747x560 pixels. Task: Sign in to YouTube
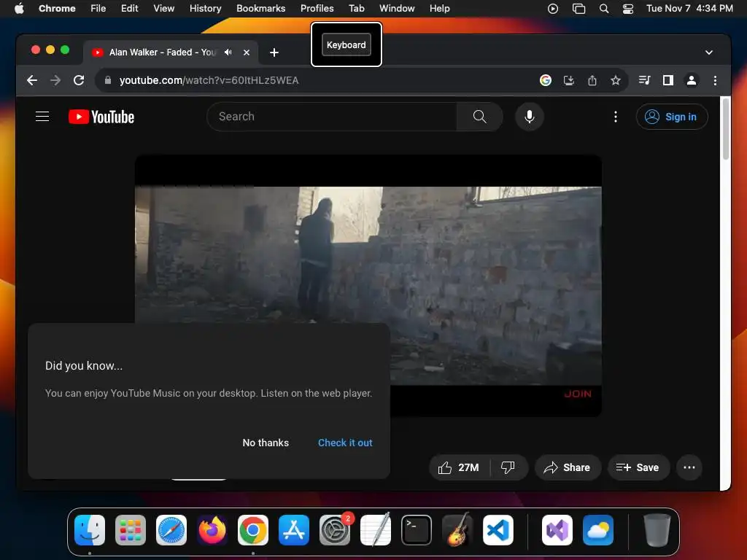(x=672, y=117)
